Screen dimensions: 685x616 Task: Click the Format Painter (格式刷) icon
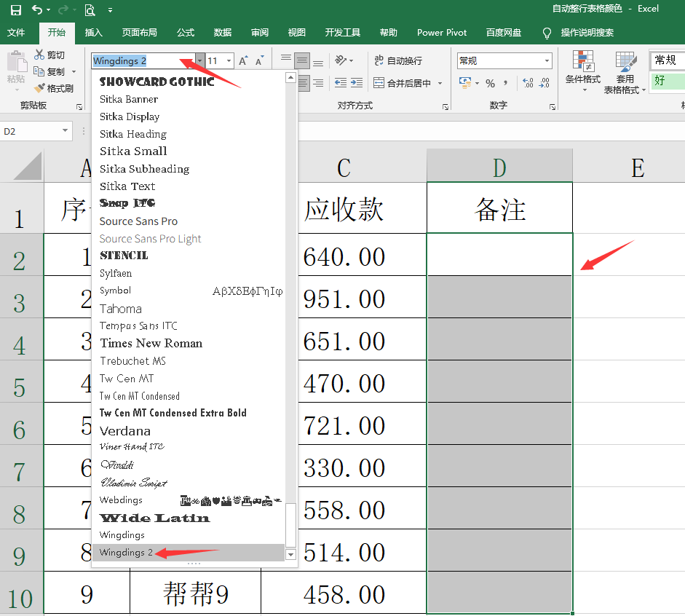tap(40, 88)
